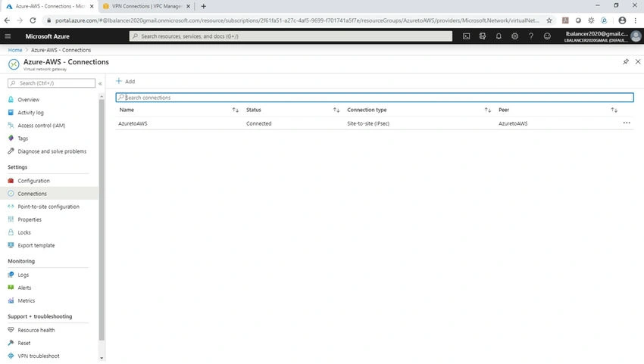Click the Activity log icon
Screen dimensions: 644x364
tap(11, 112)
